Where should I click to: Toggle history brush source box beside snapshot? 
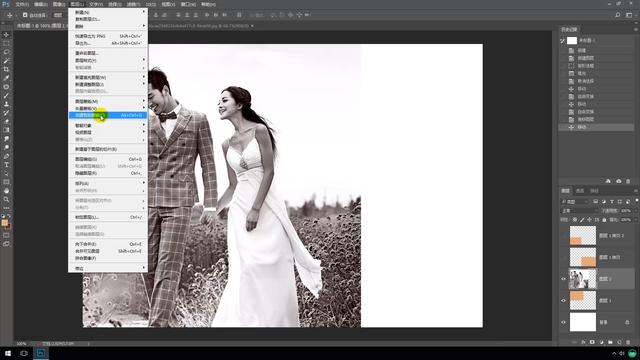(x=562, y=41)
